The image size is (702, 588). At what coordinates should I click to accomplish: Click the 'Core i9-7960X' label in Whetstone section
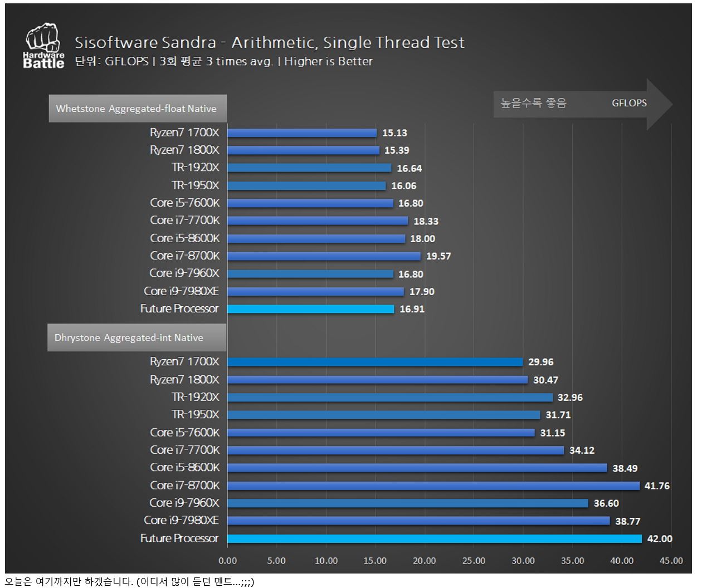184,273
